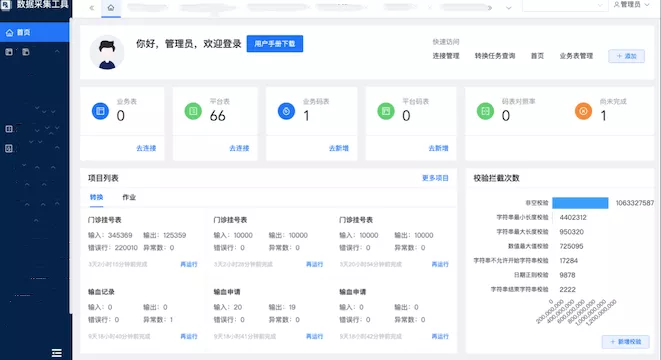This screenshot has width=661, height=360.
Task: Click the green 码表对照率 icon
Action: pyautogui.click(x=485, y=111)
